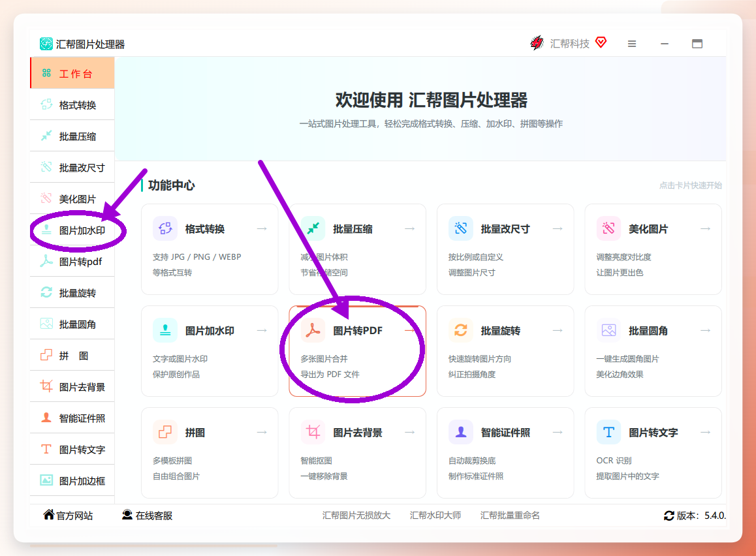Click the red diamond VIP icon
The image size is (756, 556).
pyautogui.click(x=601, y=42)
